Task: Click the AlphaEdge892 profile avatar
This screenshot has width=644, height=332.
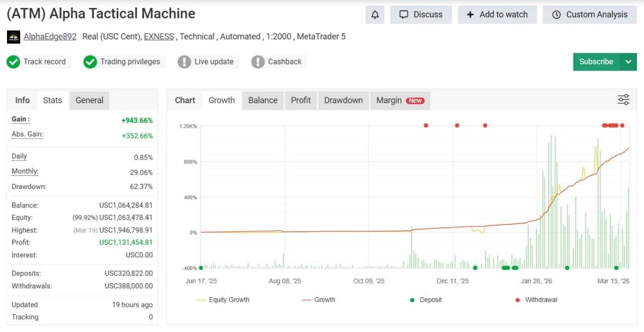Action: click(x=14, y=37)
